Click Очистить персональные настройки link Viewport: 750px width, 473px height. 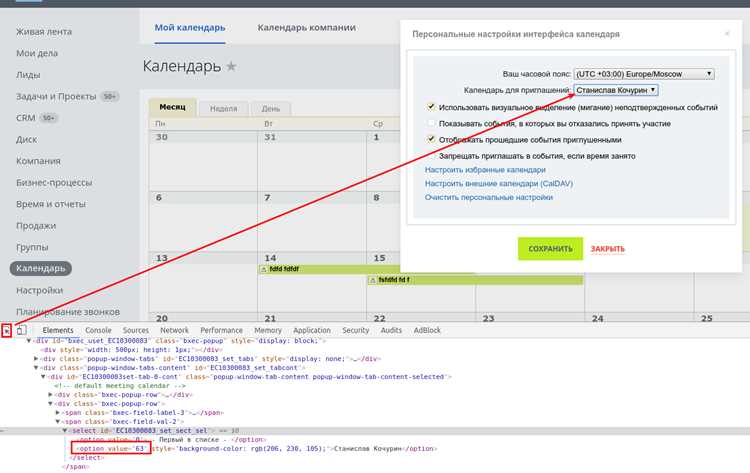tap(489, 198)
